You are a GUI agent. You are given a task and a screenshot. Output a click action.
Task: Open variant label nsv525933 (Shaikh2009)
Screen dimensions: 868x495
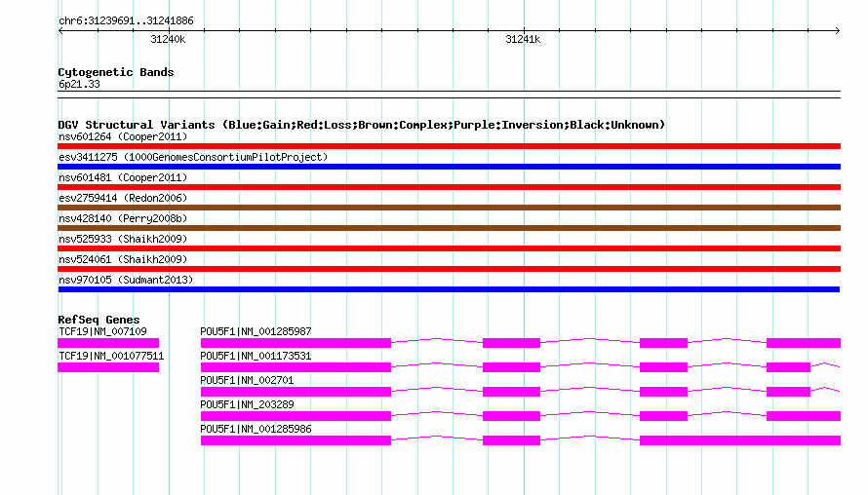tap(123, 239)
